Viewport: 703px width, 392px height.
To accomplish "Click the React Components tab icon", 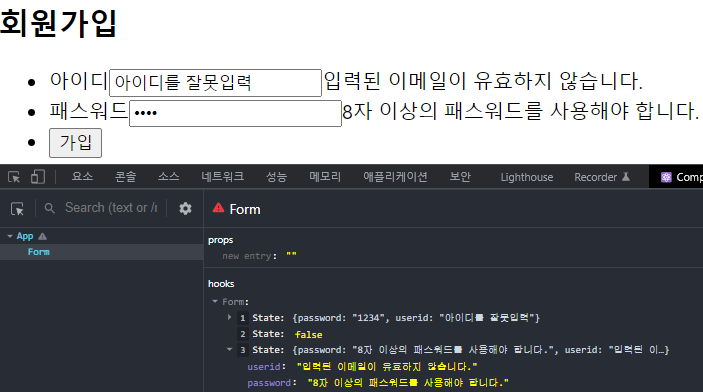I will (666, 177).
